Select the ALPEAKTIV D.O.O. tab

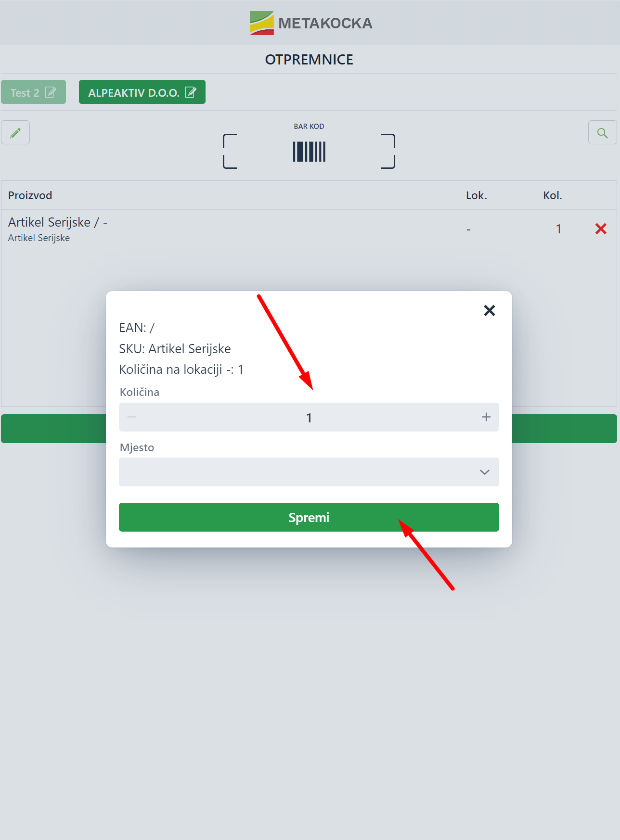pos(142,92)
